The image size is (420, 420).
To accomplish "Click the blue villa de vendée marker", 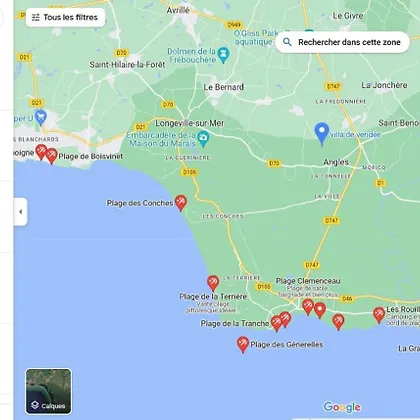I will pos(322,134).
